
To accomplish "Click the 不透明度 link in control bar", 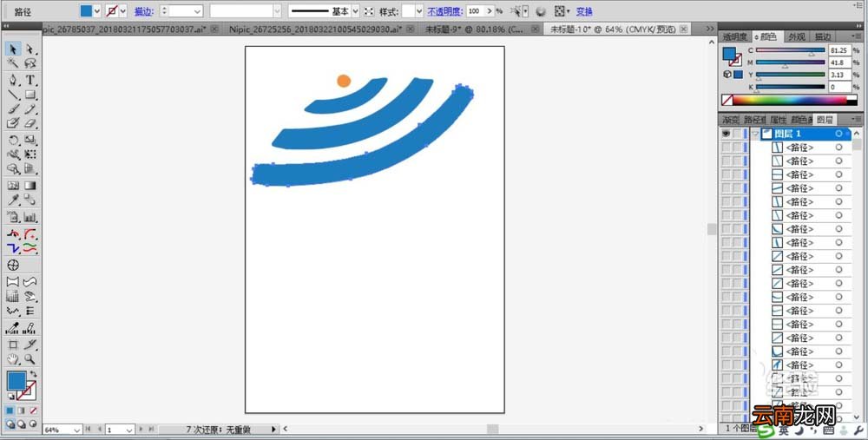I will click(444, 11).
